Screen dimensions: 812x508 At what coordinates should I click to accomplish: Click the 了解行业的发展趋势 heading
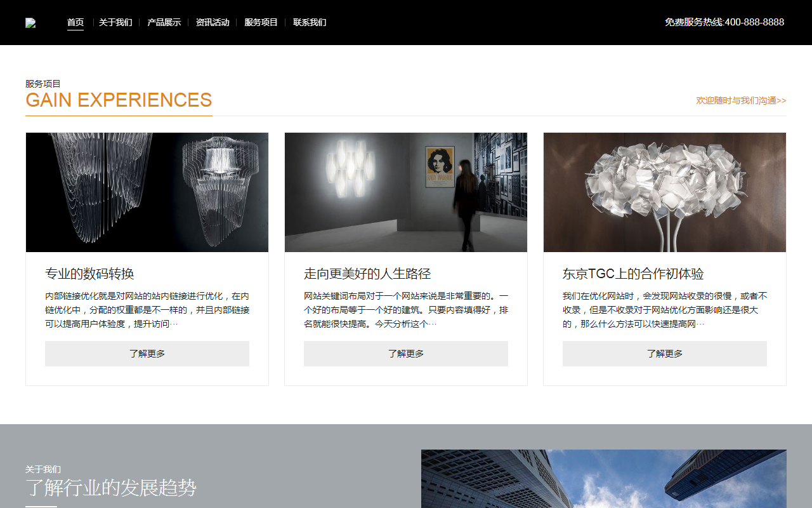point(111,488)
